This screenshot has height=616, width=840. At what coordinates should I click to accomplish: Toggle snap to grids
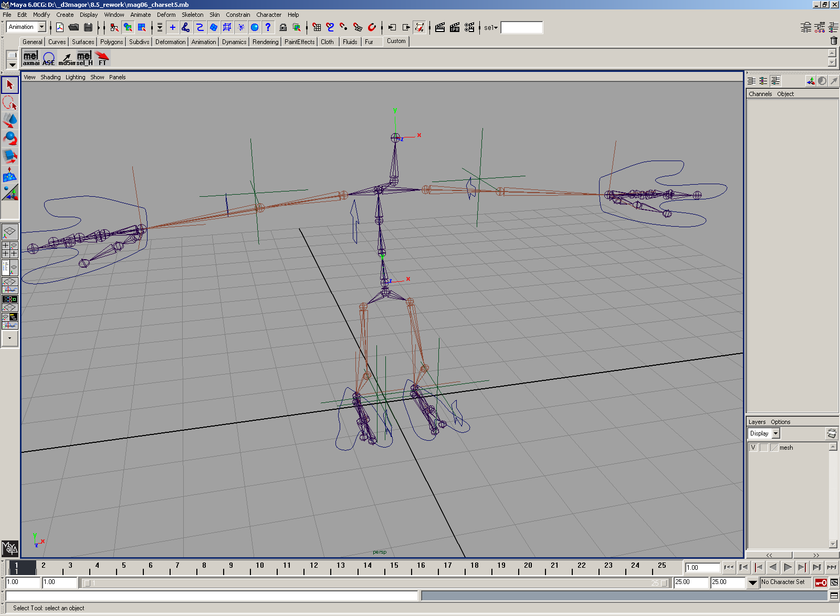tap(317, 27)
